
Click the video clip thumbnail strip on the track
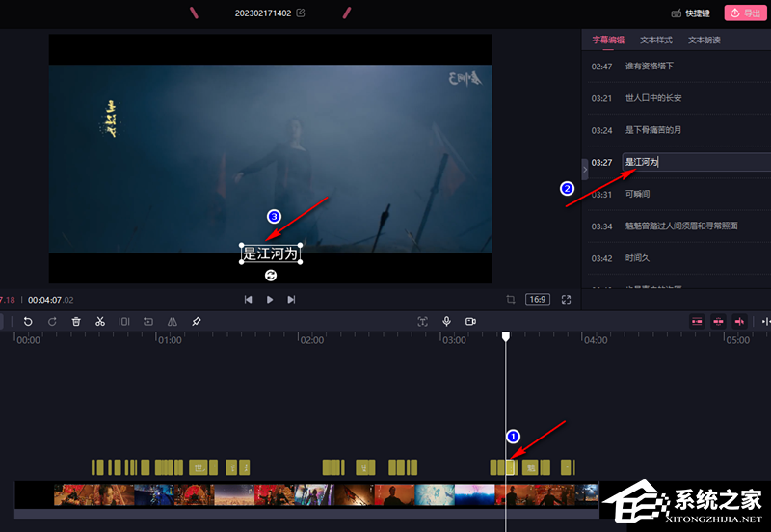306,494
